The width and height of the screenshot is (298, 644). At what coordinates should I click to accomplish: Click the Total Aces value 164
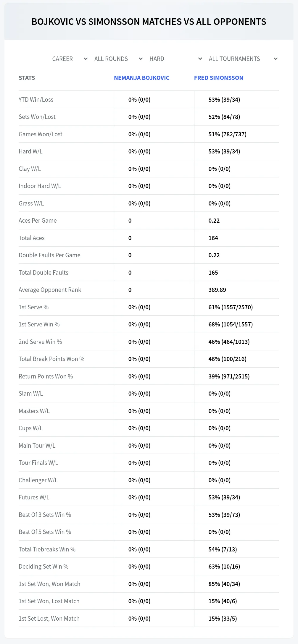[x=213, y=238]
